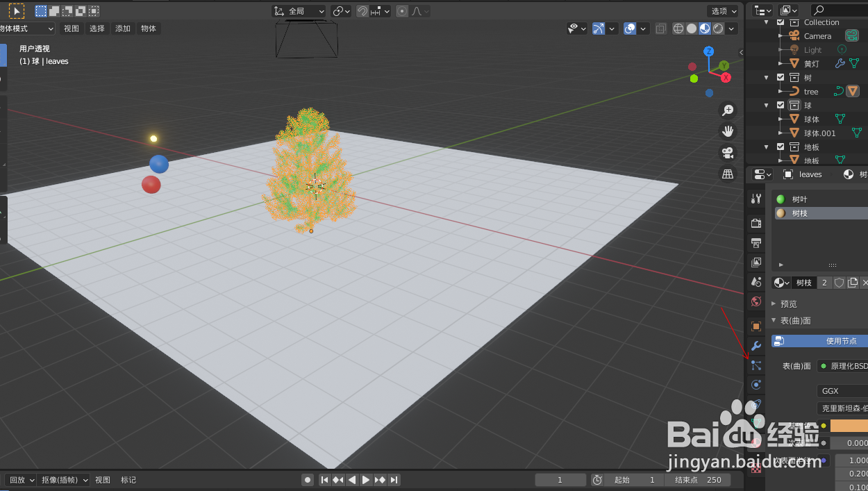Click the current frame number field
The width and height of the screenshot is (868, 491).
(560, 479)
